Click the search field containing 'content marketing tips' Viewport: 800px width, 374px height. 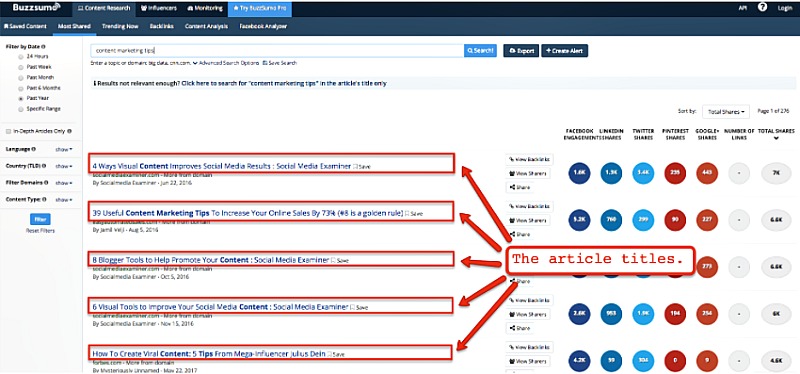pyautogui.click(x=278, y=51)
